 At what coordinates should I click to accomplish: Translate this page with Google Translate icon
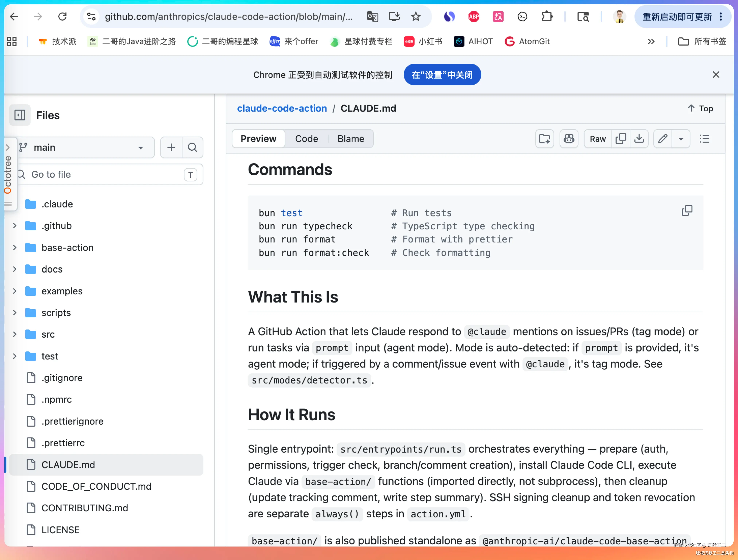[x=372, y=16]
